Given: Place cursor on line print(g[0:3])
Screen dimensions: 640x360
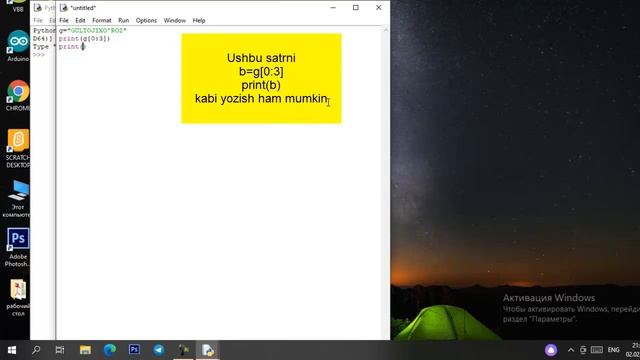Looking at the screenshot, I should (84, 39).
